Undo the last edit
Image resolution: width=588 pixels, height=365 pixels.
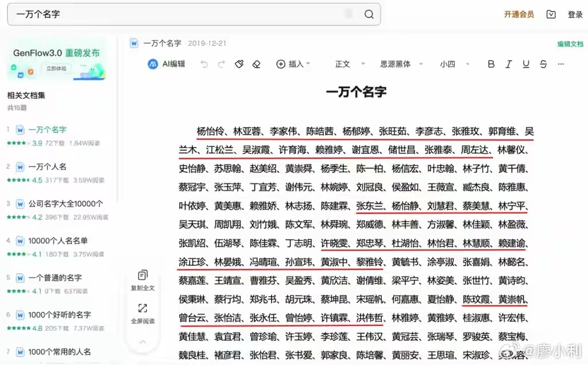tap(204, 64)
